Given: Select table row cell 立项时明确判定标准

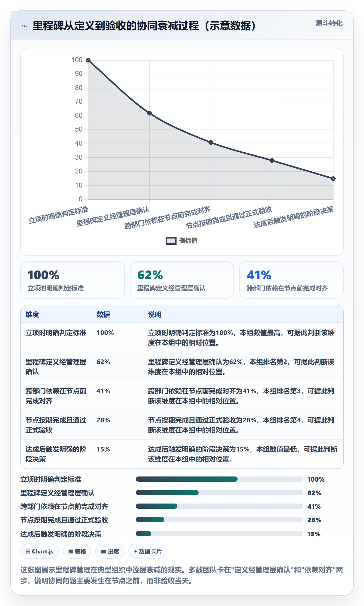Looking at the screenshot, I should (56, 333).
